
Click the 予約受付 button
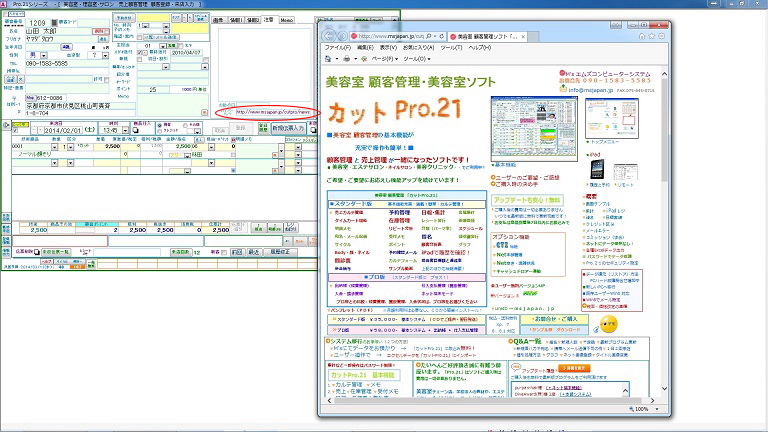(123, 17)
